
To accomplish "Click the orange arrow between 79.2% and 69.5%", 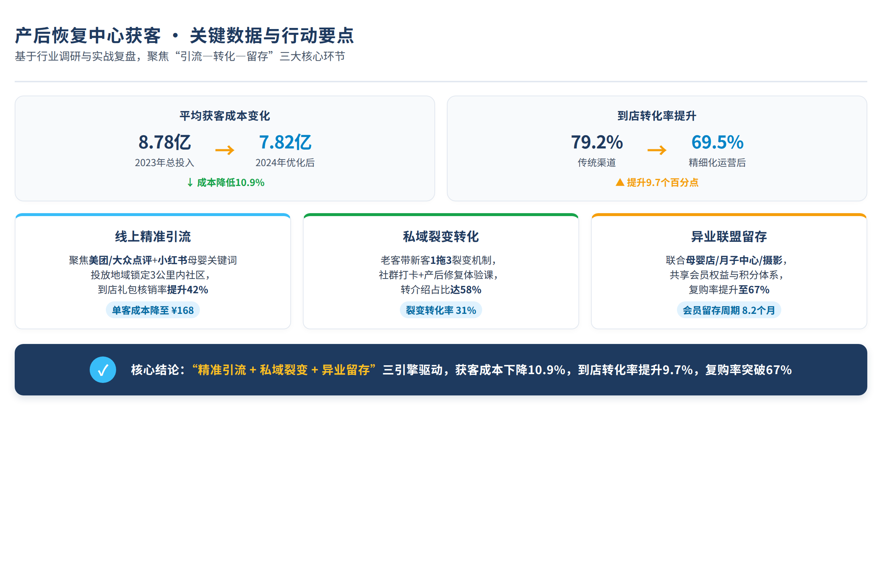I will [x=657, y=150].
